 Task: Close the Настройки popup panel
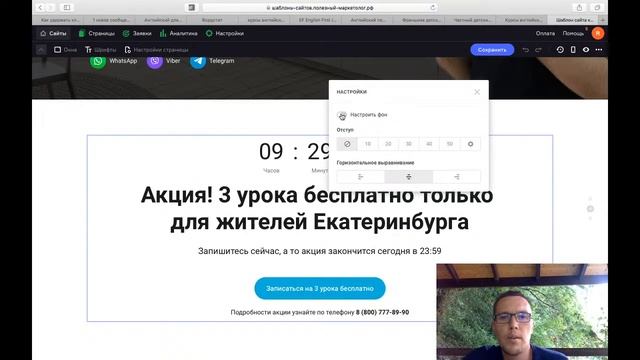(477, 92)
